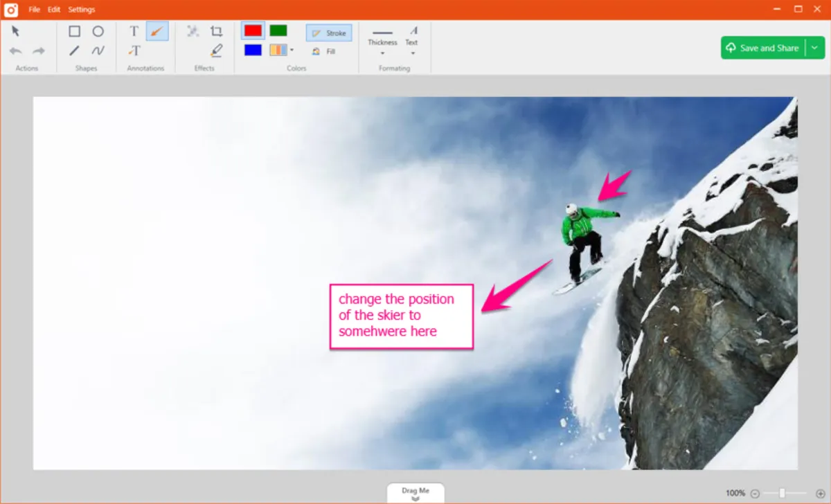
Task: Select the arrow annotation tool
Action: pyautogui.click(x=157, y=31)
